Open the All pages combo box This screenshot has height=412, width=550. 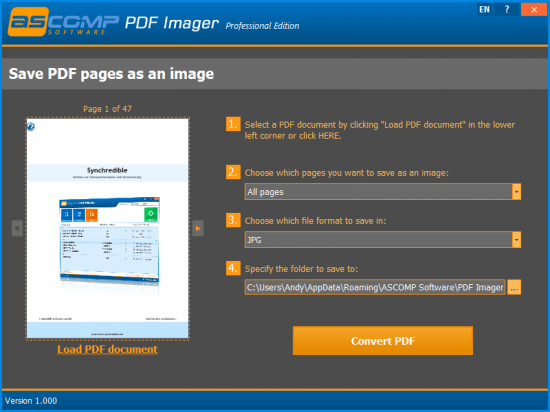pos(383,192)
